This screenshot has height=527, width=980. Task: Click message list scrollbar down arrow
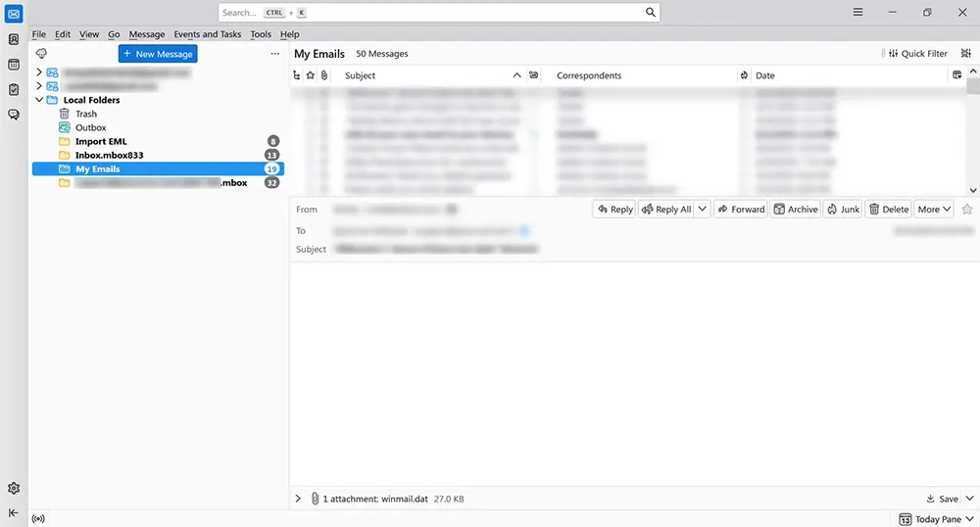(973, 190)
